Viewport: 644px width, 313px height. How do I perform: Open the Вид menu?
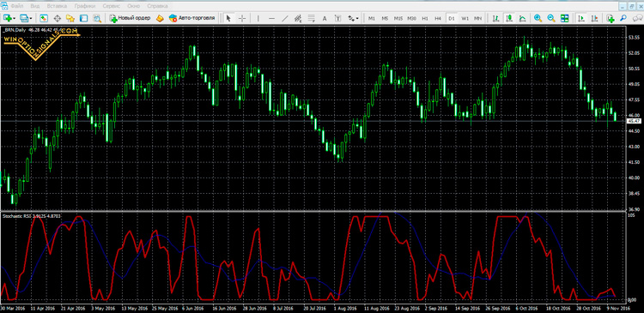coord(35,6)
